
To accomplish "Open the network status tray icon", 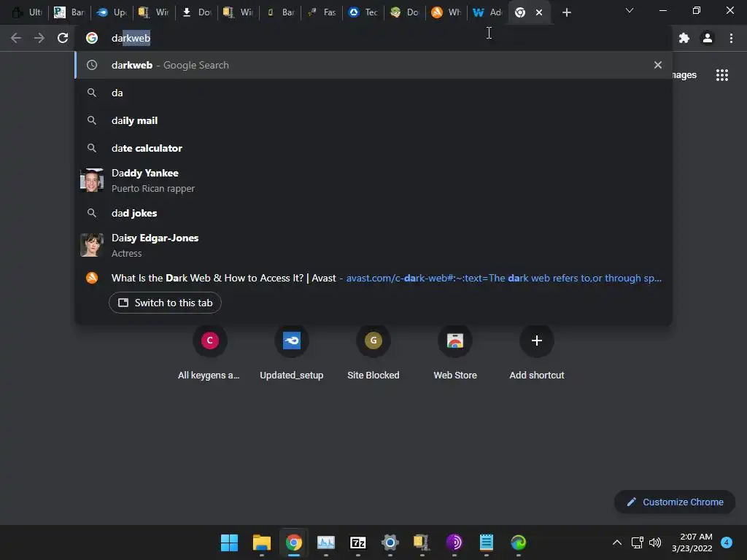I will [637, 542].
